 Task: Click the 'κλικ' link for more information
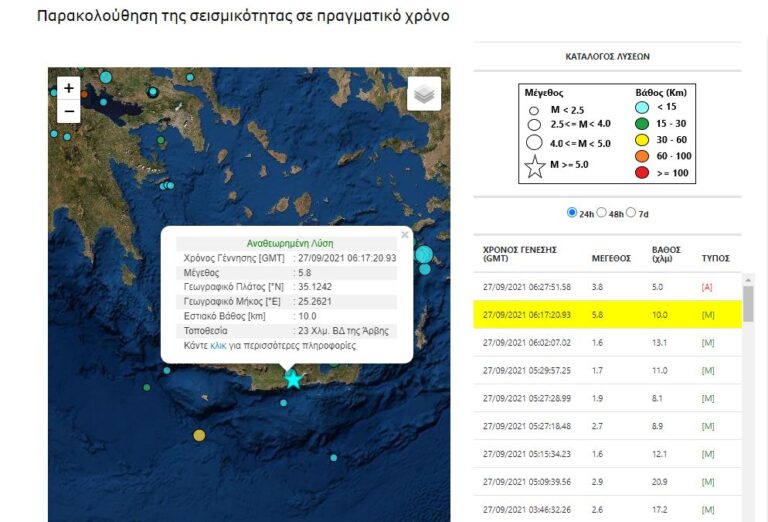click(218, 346)
